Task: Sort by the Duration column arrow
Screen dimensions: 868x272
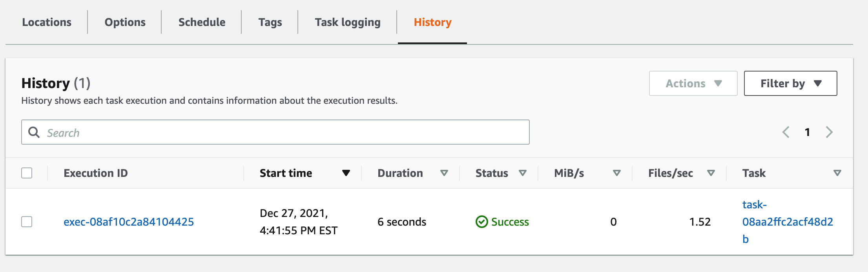Action: (444, 173)
